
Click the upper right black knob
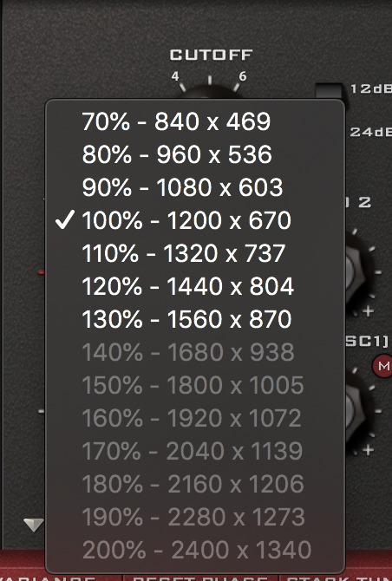point(356,272)
